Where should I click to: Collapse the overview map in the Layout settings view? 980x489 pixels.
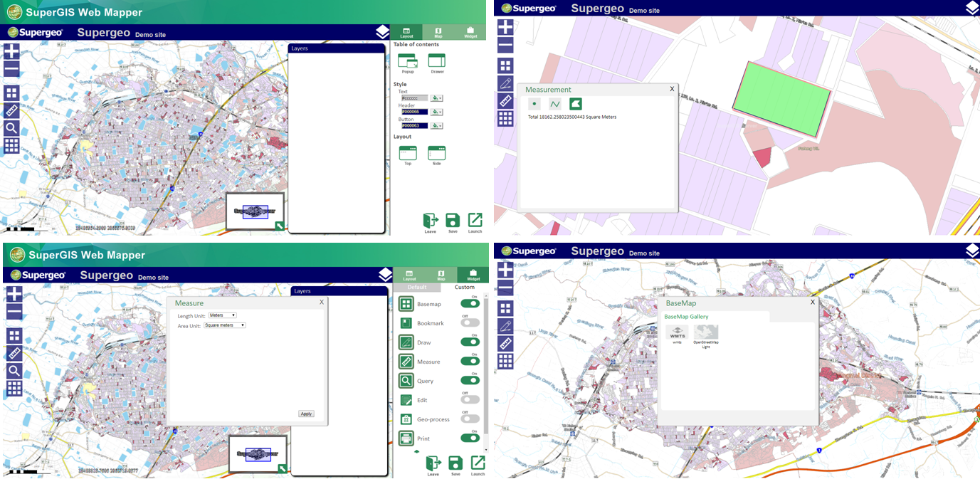pos(280,226)
